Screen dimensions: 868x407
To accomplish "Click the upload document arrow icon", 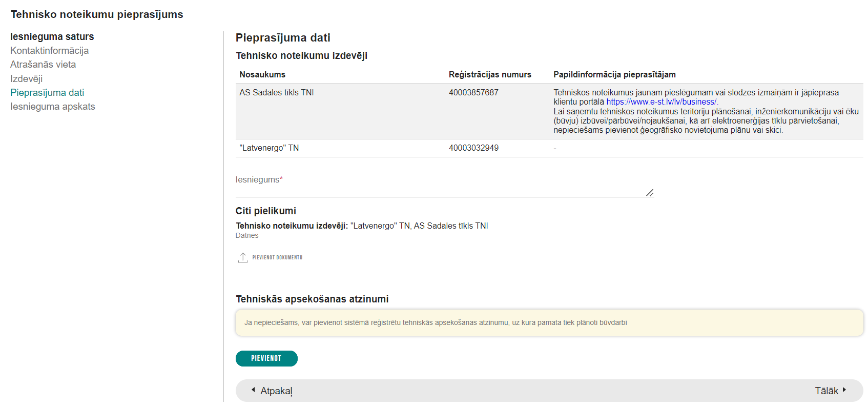I will click(243, 257).
